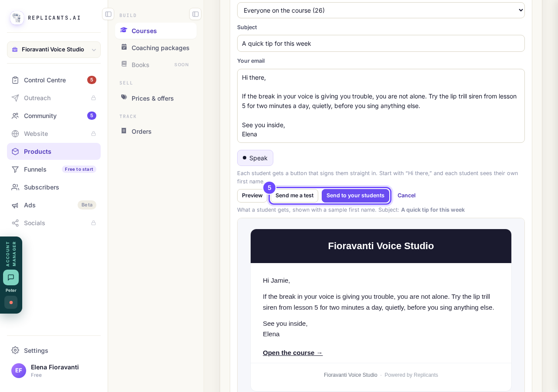Open Community section

click(54, 116)
